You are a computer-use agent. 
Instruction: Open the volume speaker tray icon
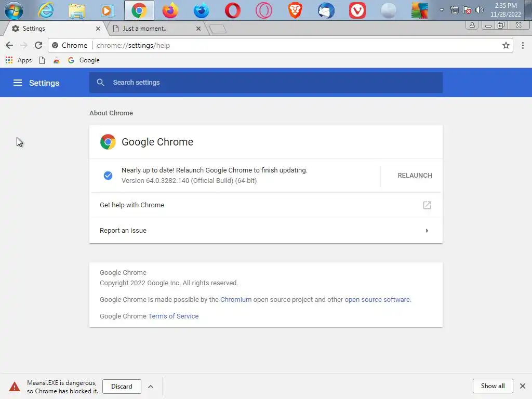coord(480,10)
